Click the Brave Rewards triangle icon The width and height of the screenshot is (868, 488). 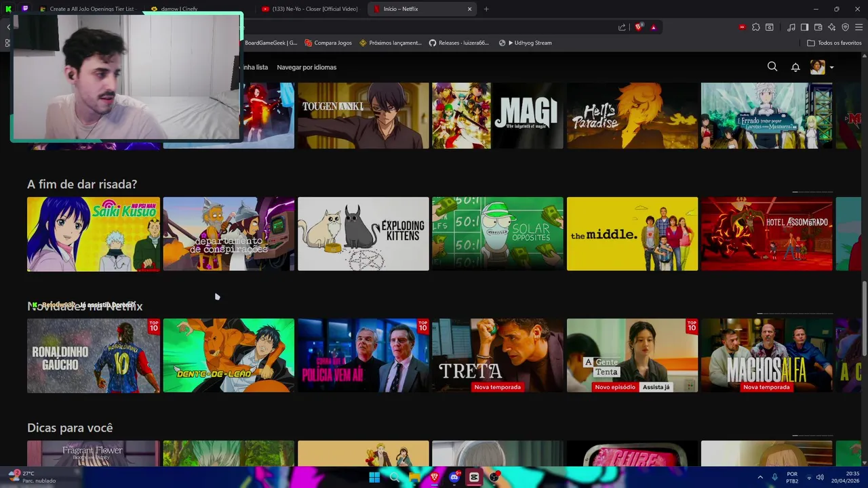pyautogui.click(x=653, y=27)
